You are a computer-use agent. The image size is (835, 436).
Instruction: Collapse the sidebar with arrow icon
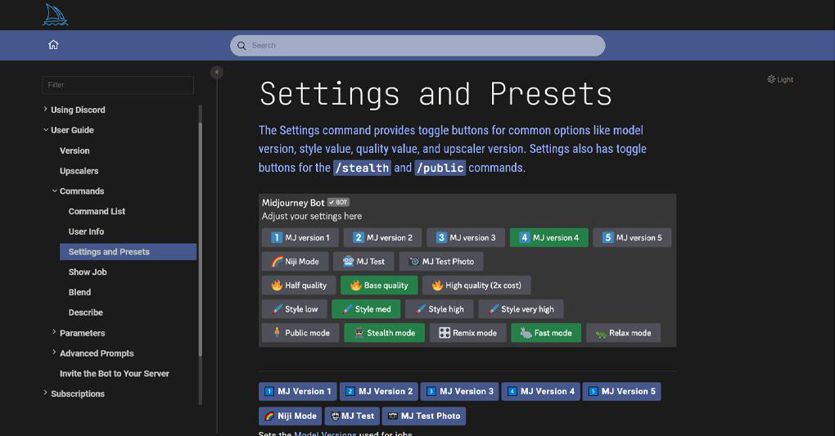click(x=217, y=72)
